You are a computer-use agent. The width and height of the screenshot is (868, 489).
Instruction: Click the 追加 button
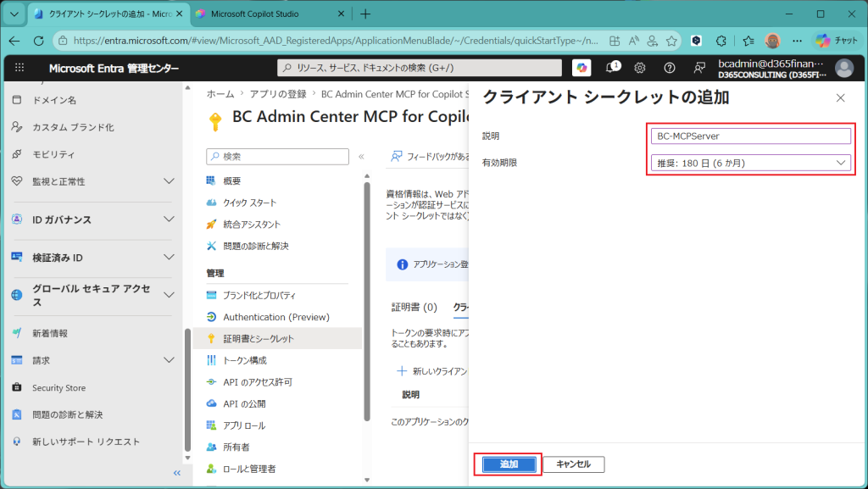[509, 464]
